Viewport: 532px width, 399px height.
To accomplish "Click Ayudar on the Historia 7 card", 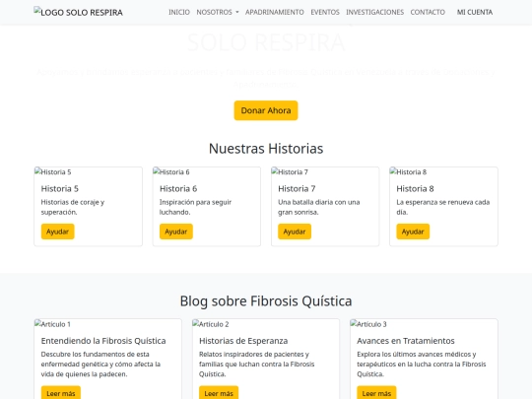I will point(295,232).
